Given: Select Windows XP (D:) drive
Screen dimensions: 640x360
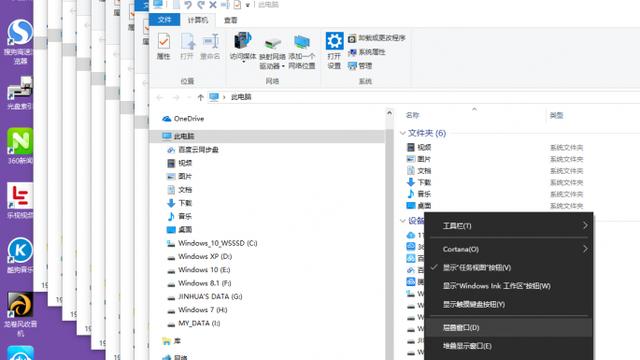Looking at the screenshot, I should pyautogui.click(x=200, y=256).
